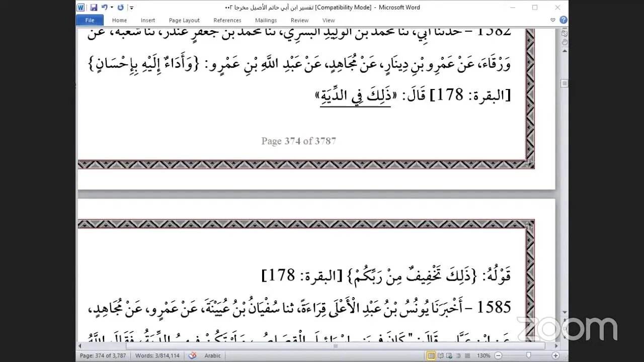Expand the collapsed ribbon using chevron

click(553, 20)
